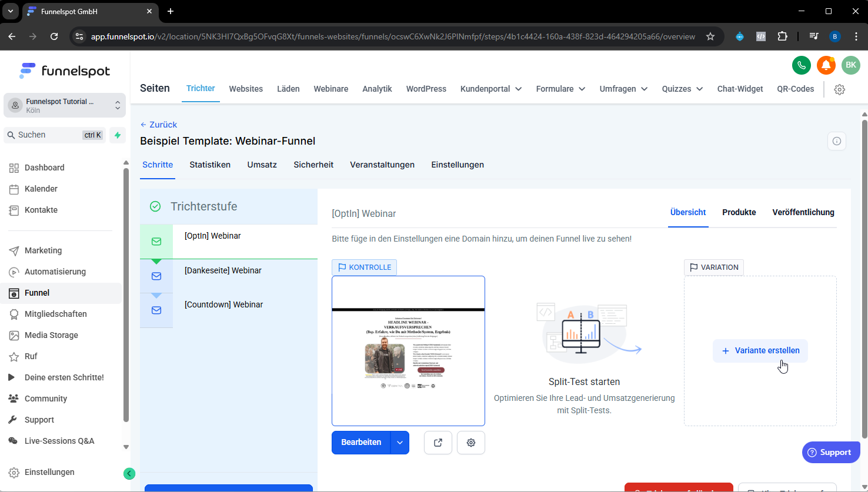This screenshot has width=868, height=492.
Task: Open step settings gear below thumbnail
Action: (470, 443)
